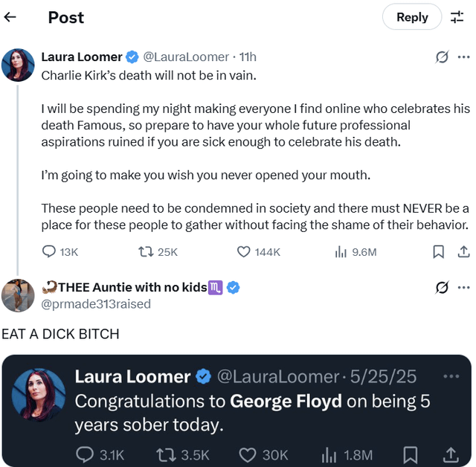Open the reply filter settings icon
Image resolution: width=476 pixels, height=467 pixels.
tap(457, 17)
